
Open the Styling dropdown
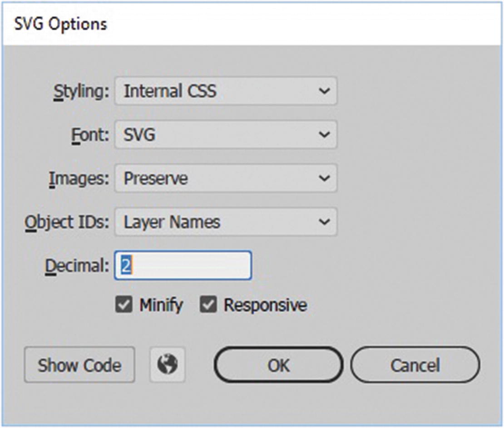coord(225,91)
